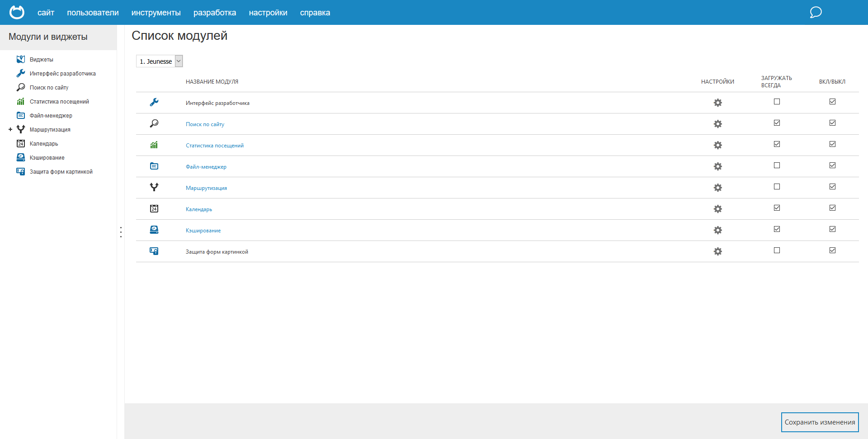Click the folder icon in the Файл-менеджер table row

pos(154,166)
